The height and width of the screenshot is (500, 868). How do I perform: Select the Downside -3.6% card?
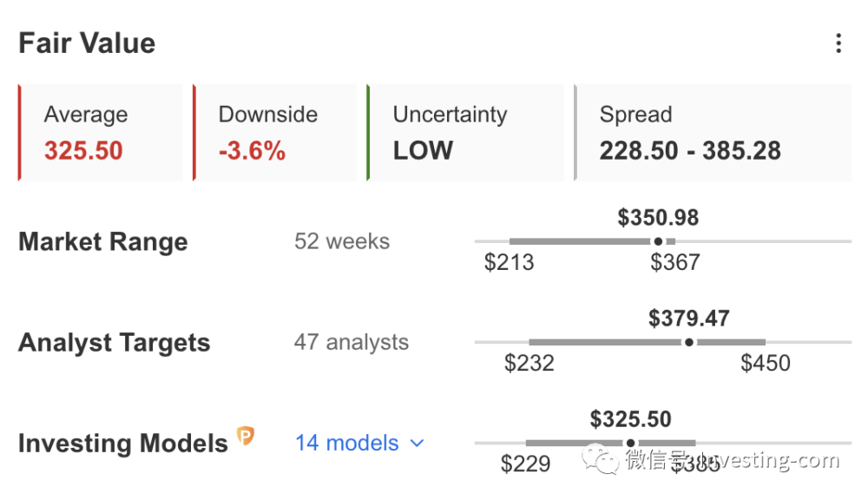point(275,132)
